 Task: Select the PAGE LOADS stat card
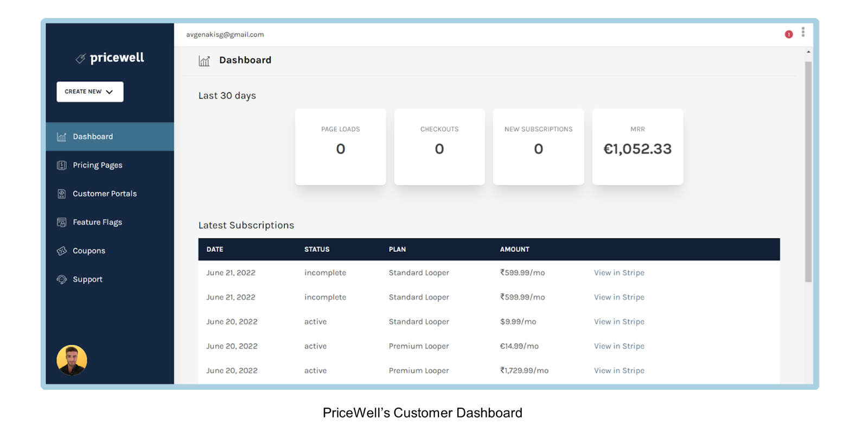pyautogui.click(x=341, y=147)
